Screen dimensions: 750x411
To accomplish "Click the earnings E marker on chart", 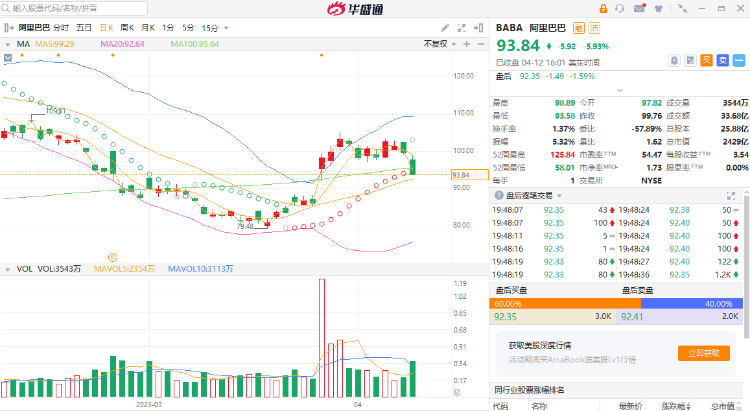I will (113, 257).
